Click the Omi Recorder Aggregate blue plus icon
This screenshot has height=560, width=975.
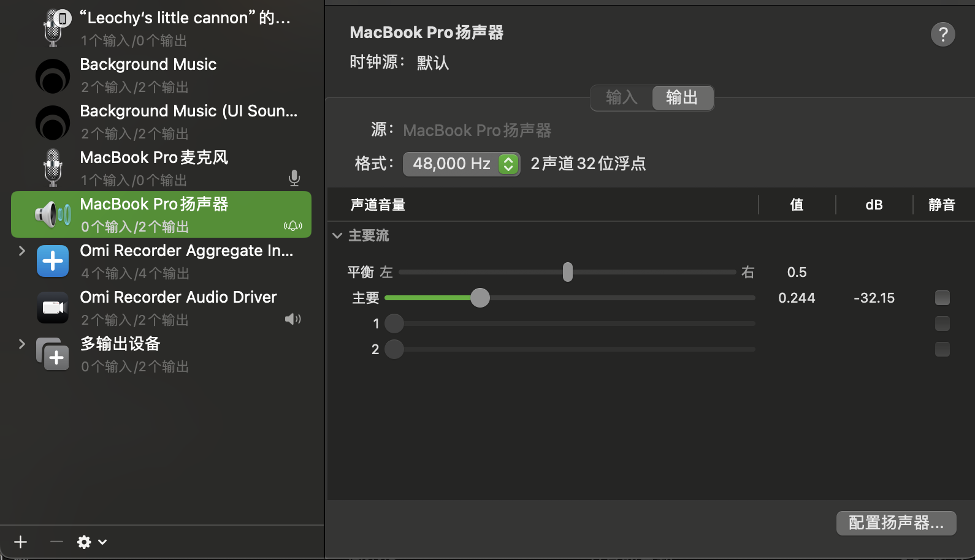click(x=53, y=261)
